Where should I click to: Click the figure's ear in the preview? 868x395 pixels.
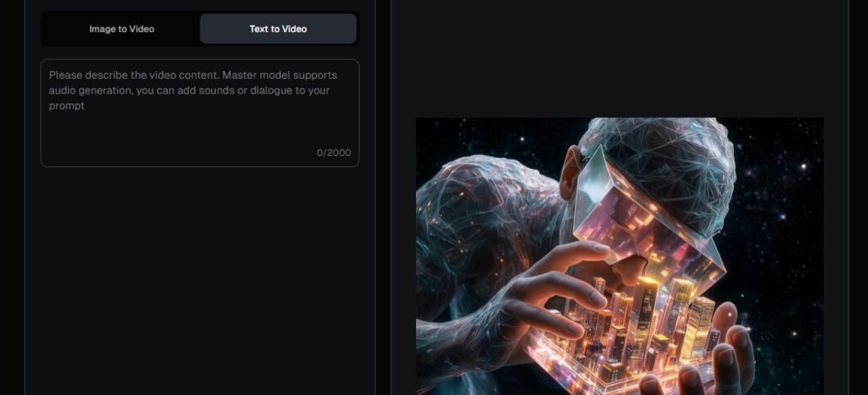[571, 173]
